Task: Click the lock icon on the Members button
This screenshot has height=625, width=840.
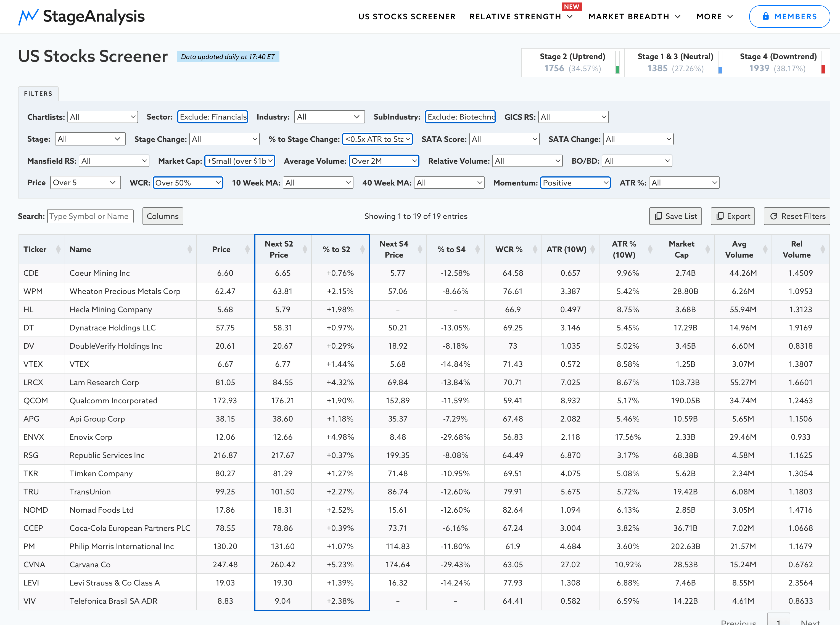Action: tap(765, 16)
